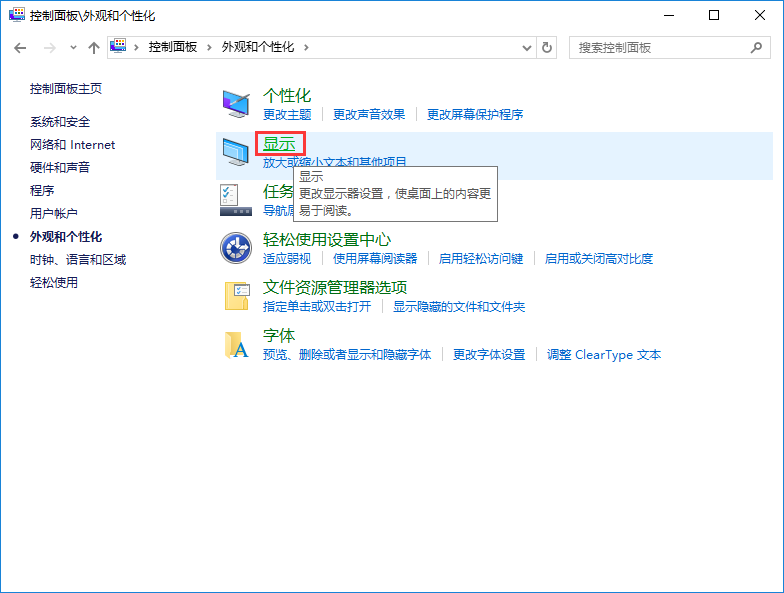Click the 启用或关闭高对比度 link
Image resolution: width=784 pixels, height=593 pixels.
pyautogui.click(x=599, y=259)
